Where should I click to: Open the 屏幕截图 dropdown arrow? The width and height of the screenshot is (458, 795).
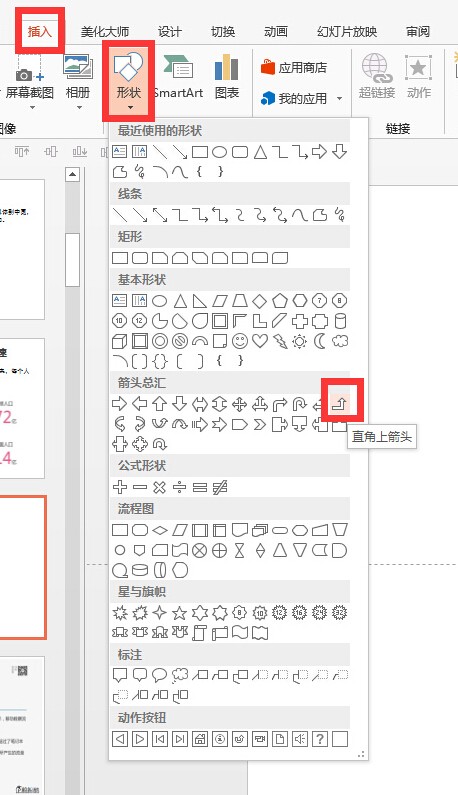(32, 107)
